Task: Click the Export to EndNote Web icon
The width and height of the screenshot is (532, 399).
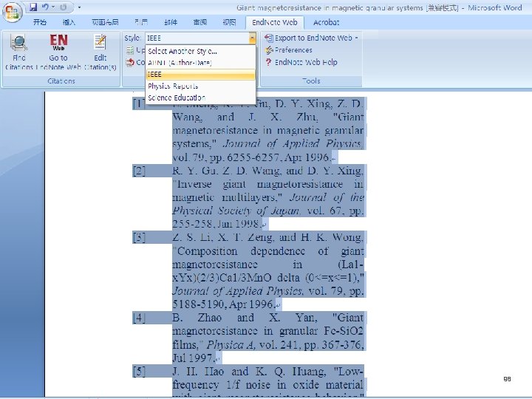Action: pos(269,38)
